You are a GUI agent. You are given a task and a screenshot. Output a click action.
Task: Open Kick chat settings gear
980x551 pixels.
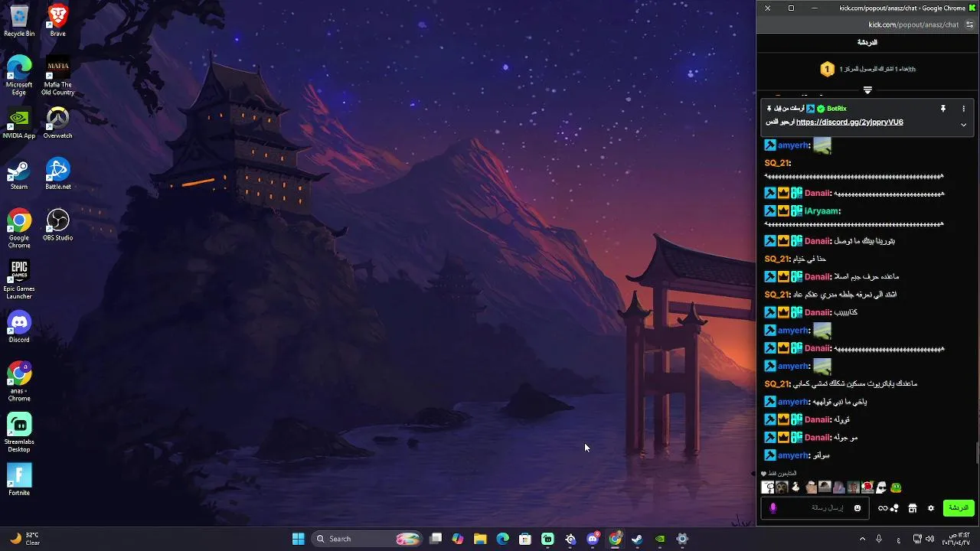(931, 508)
